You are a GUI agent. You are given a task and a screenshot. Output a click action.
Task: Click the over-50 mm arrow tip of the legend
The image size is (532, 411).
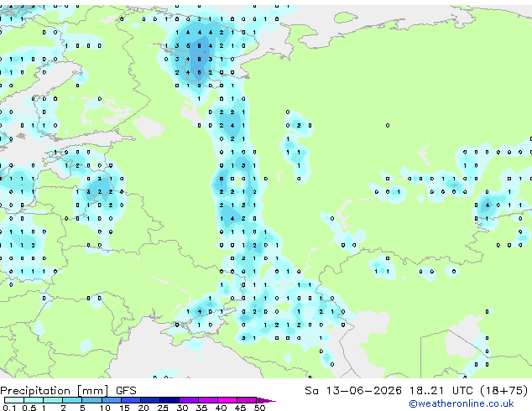tap(266, 400)
